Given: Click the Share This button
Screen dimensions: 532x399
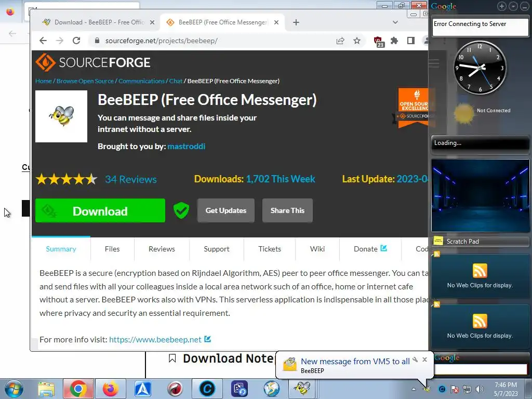Looking at the screenshot, I should point(287,211).
